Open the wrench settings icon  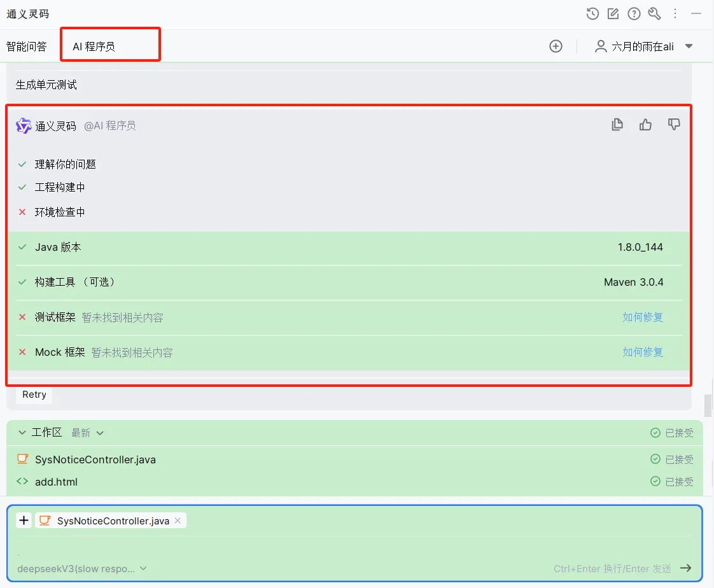(x=654, y=13)
